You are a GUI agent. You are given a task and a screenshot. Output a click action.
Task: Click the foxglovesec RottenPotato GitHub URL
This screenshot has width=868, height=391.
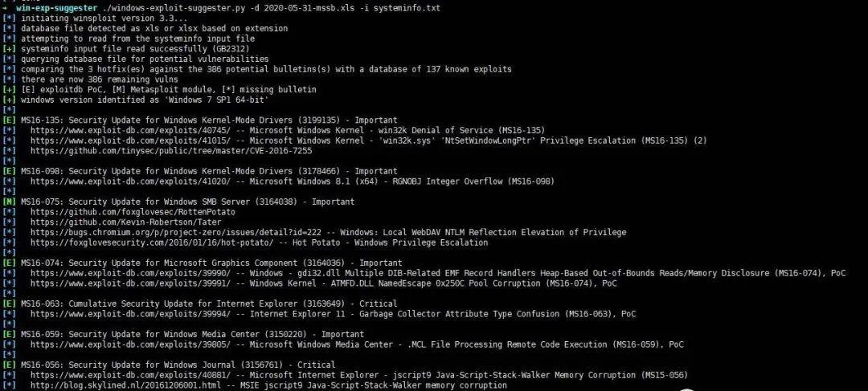pos(133,212)
